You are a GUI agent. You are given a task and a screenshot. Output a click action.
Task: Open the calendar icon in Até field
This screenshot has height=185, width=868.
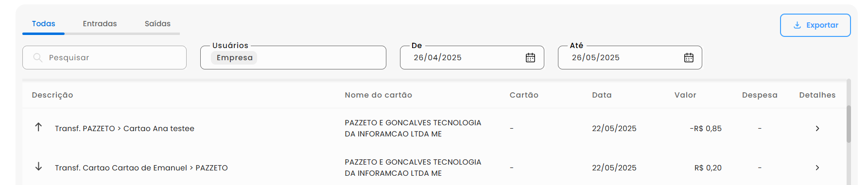689,58
